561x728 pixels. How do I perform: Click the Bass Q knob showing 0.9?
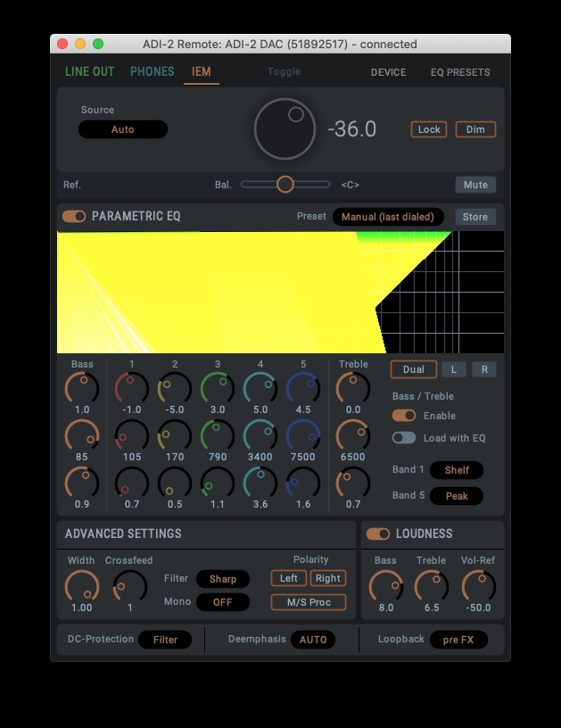82,483
